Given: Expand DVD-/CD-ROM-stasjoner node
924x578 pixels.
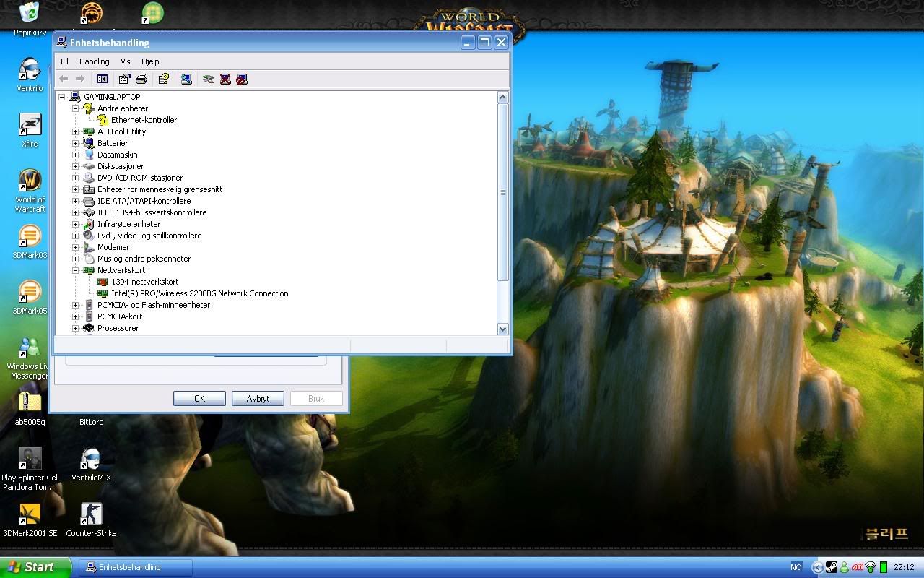Looking at the screenshot, I should pos(75,178).
